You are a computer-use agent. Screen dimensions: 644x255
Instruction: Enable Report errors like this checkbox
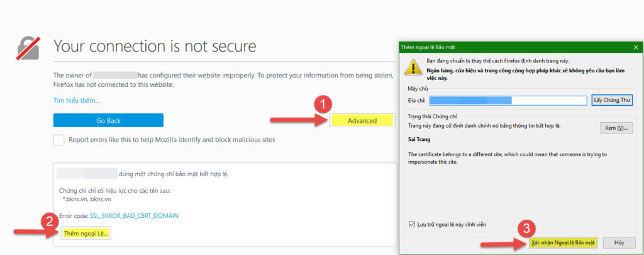coord(59,140)
